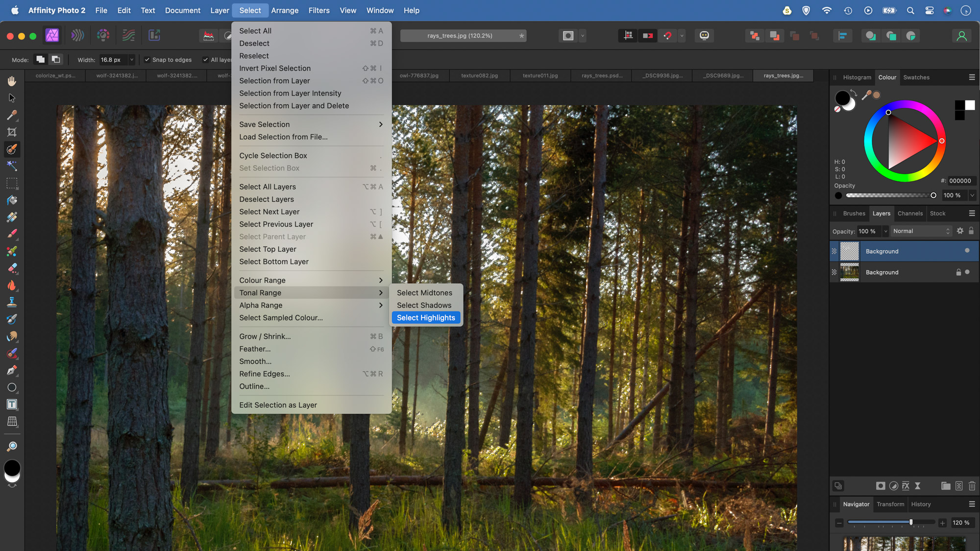Select the Move tool arrow
The height and width of the screenshot is (551, 980).
coord(12,98)
